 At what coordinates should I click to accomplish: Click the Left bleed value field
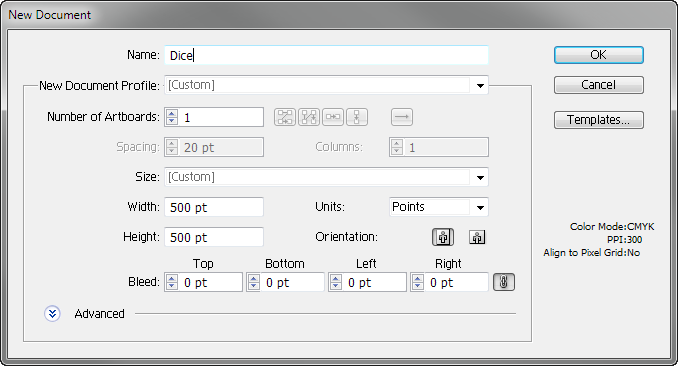[x=374, y=283]
